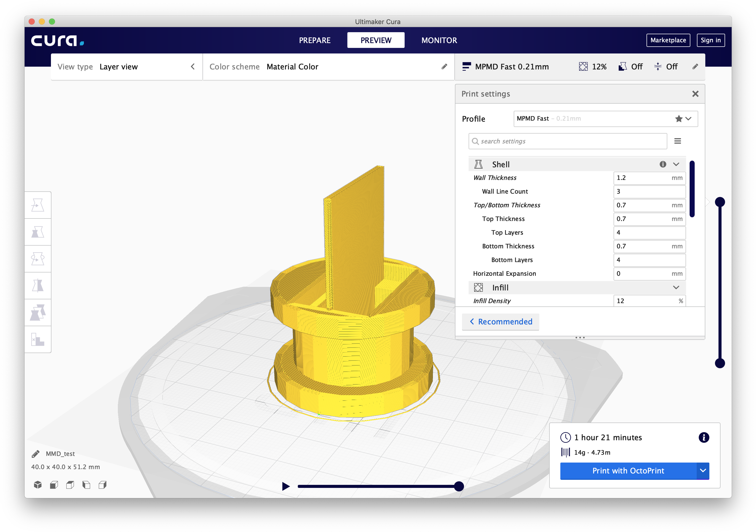Select the Move tool in left toolbar
Image resolution: width=756 pixels, height=532 pixels.
[x=38, y=205]
